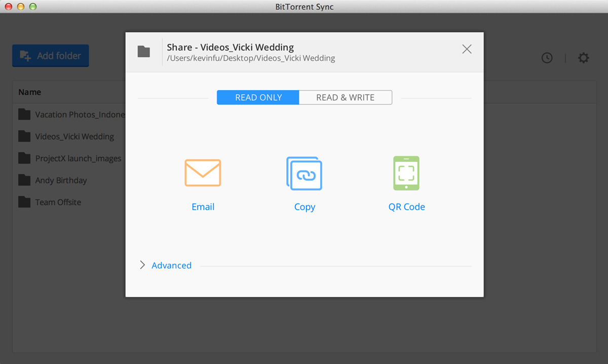Click the folder icon beside Team Offsite
The width and height of the screenshot is (608, 364).
tap(24, 201)
